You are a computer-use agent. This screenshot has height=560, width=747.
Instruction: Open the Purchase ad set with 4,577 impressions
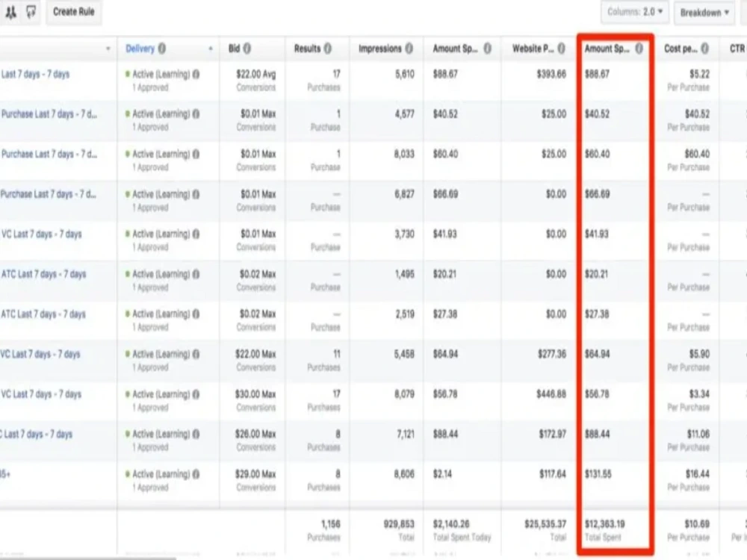[x=49, y=114]
